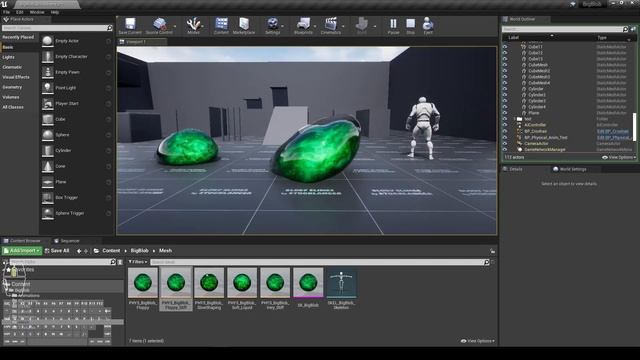Click the World Outliner vertical scrollbar
The height and width of the screenshot is (360, 640).
634,127
